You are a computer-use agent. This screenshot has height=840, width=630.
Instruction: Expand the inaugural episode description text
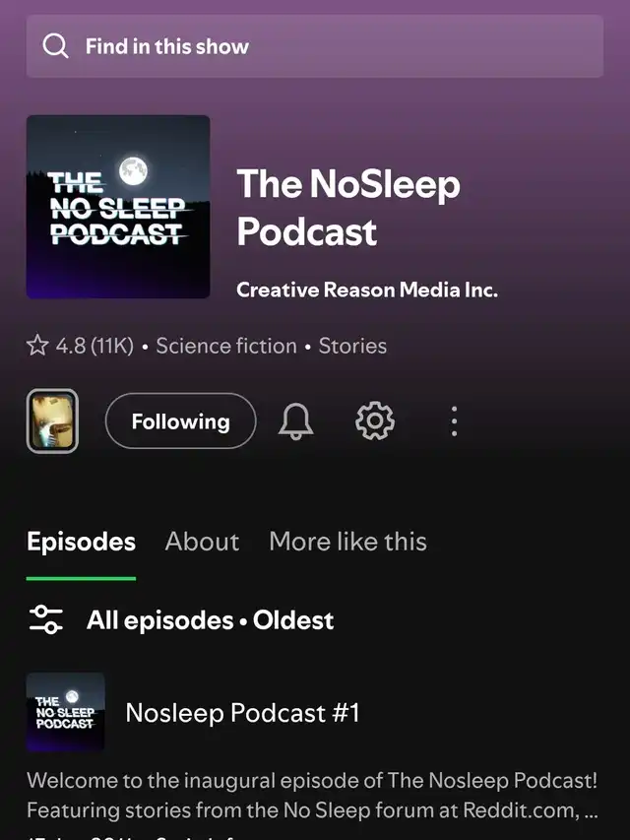312,795
